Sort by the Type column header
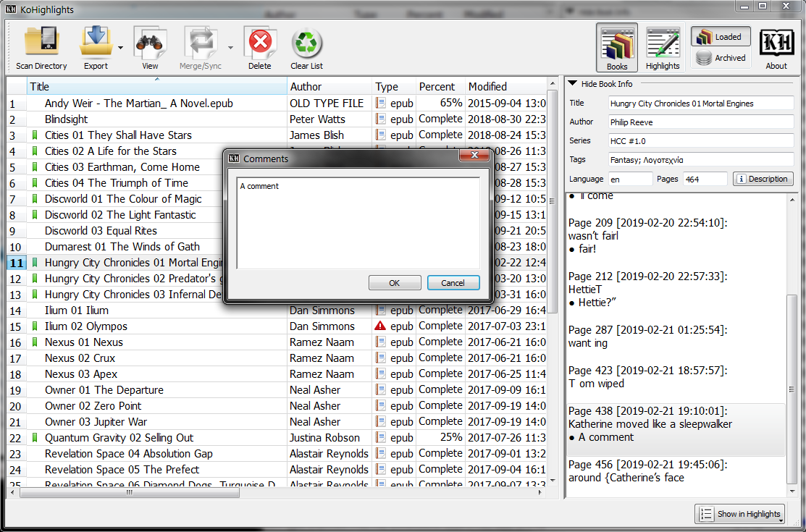This screenshot has height=532, width=806. 394,86
